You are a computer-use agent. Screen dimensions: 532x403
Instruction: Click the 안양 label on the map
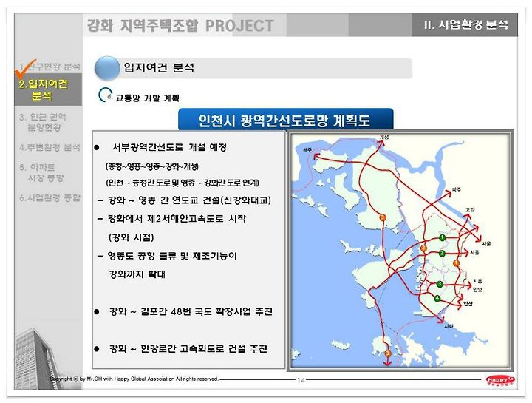coord(478,290)
